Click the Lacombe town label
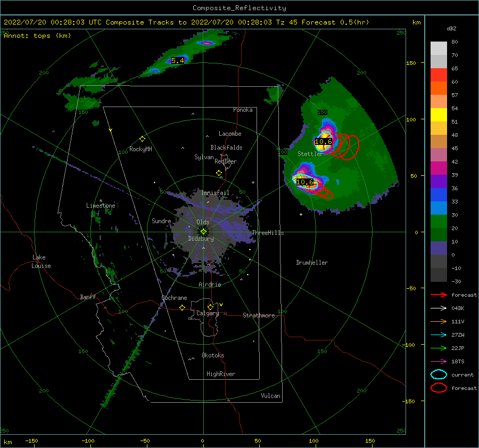Viewport: 479px width, 448px height. (x=230, y=134)
